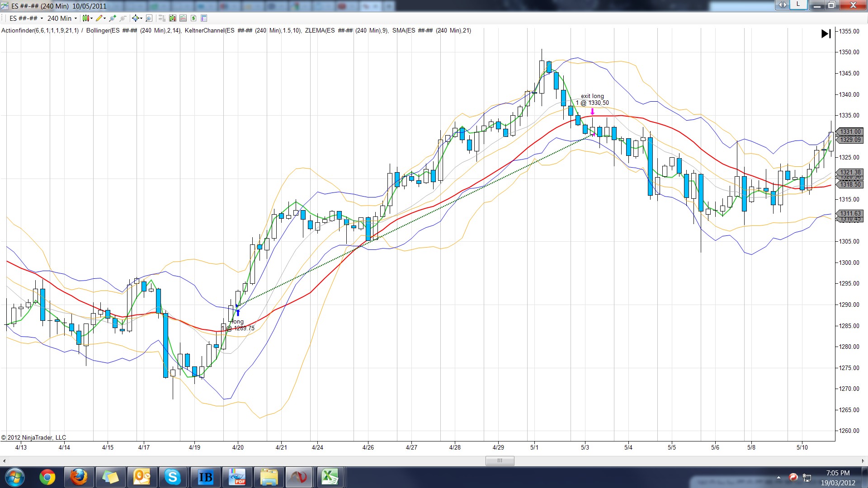Screen dimensions: 868x488
Task: Click the zoom out magnifier icon
Action: (123, 19)
